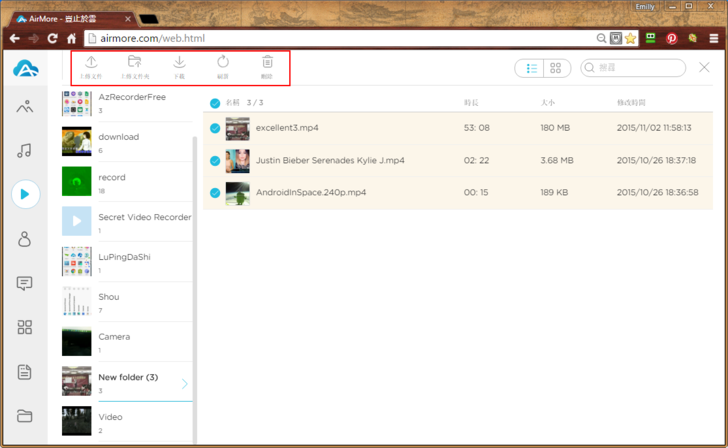
Task: Click the AndroidInSpace.240p.mp4 thumbnail
Action: click(x=237, y=192)
